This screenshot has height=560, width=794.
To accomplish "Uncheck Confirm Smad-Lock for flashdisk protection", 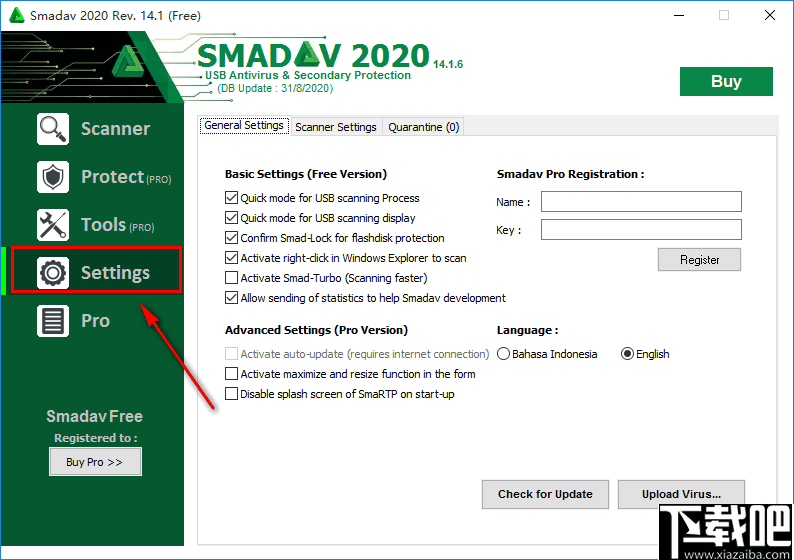I will click(231, 237).
